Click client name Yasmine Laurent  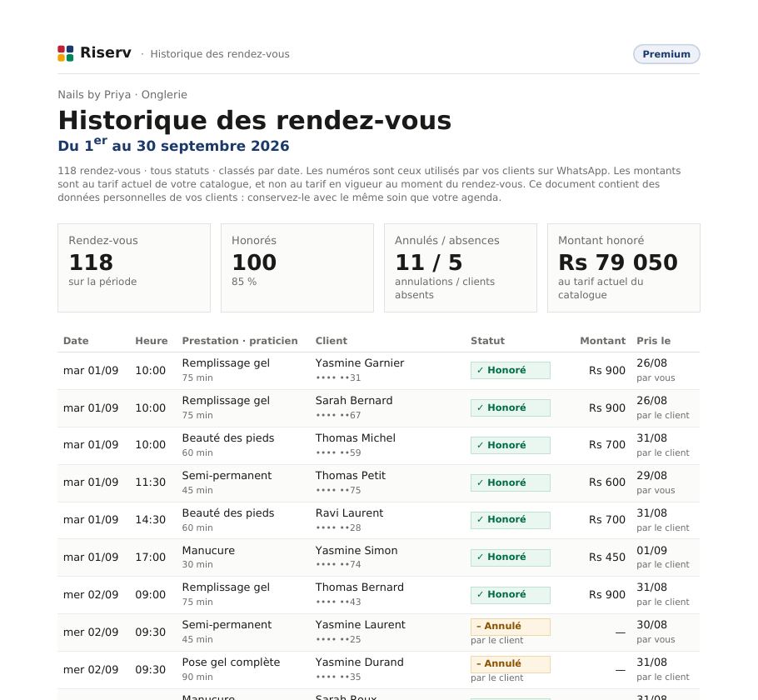click(x=360, y=625)
